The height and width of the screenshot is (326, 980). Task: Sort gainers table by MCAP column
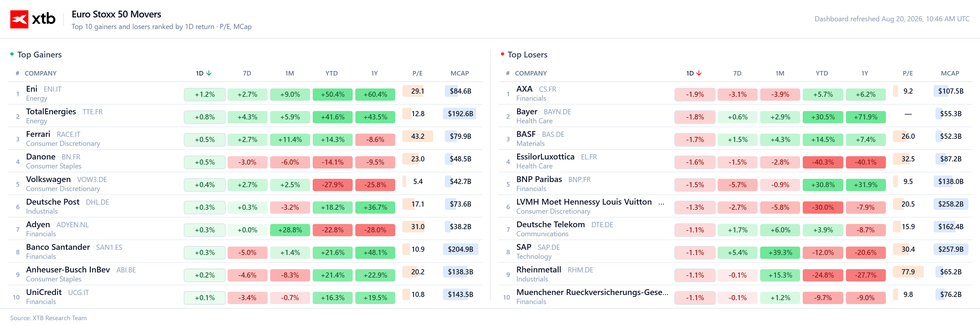(x=460, y=73)
